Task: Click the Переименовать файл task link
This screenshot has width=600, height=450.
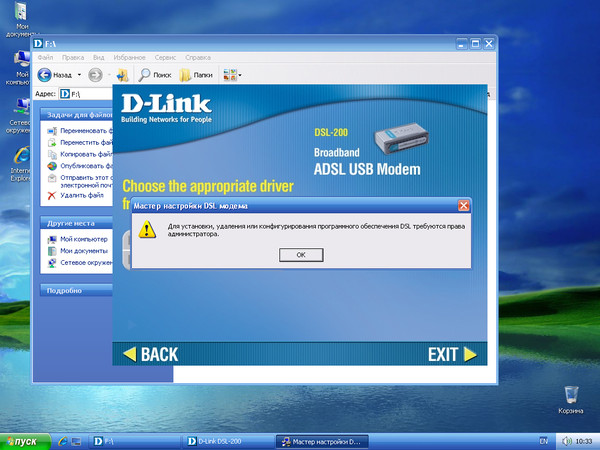Action: (x=86, y=131)
